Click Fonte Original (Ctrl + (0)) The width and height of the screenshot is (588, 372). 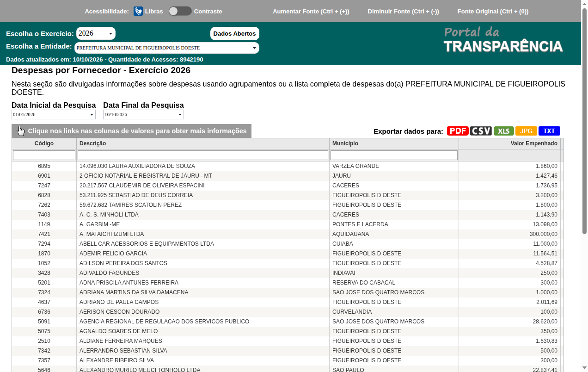[493, 11]
